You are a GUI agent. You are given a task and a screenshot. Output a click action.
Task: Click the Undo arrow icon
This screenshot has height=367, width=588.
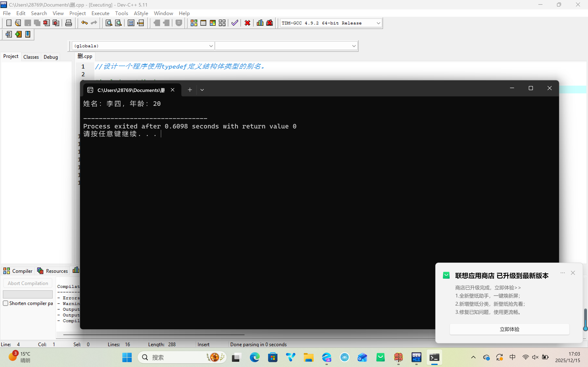(x=84, y=23)
